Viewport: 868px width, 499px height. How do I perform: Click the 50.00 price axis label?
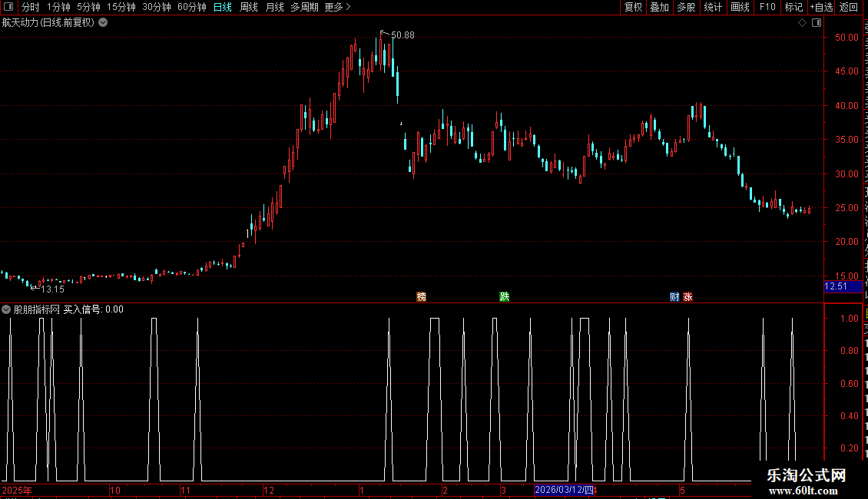[x=846, y=38]
